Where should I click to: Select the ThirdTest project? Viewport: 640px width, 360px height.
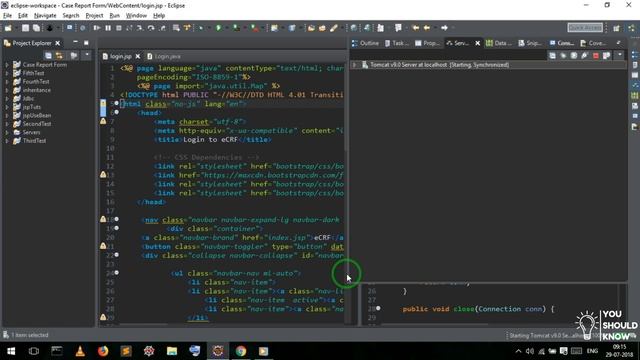point(30,141)
